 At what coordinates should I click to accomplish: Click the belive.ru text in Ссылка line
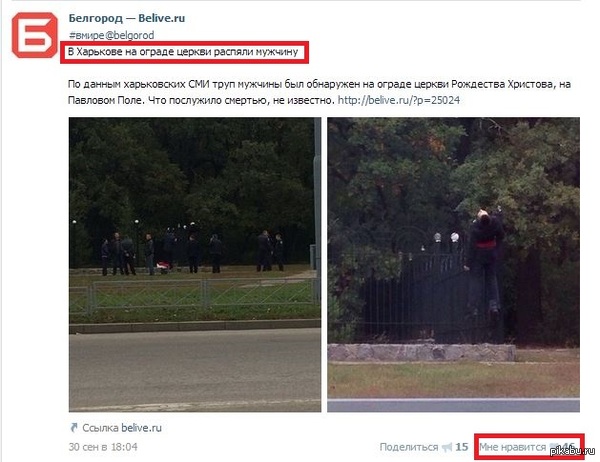141,428
